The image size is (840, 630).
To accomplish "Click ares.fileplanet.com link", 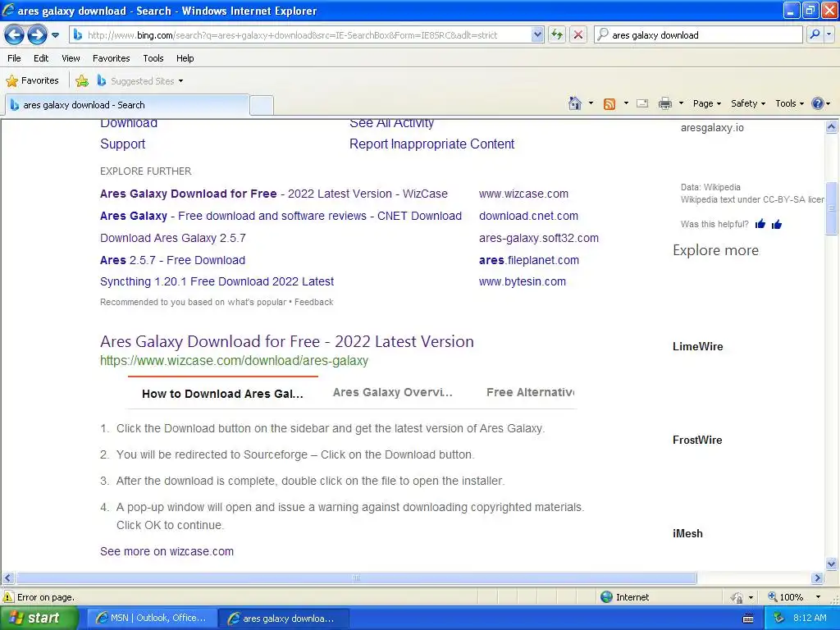I will [x=529, y=260].
